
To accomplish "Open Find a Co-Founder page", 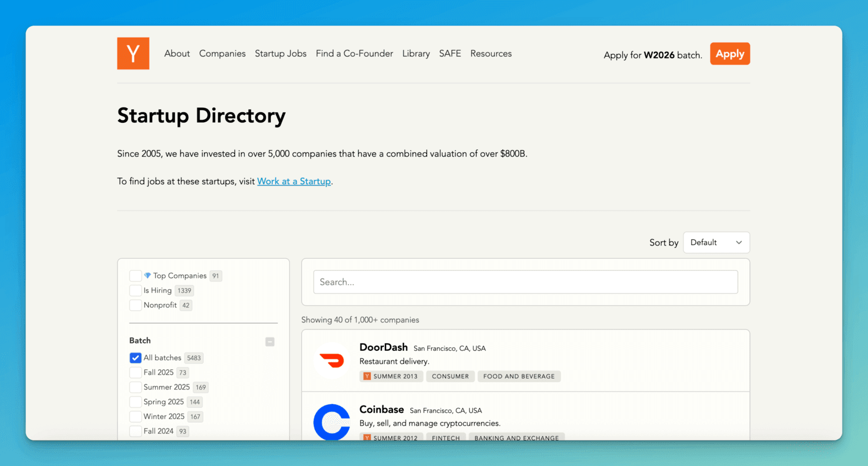I will coord(354,53).
